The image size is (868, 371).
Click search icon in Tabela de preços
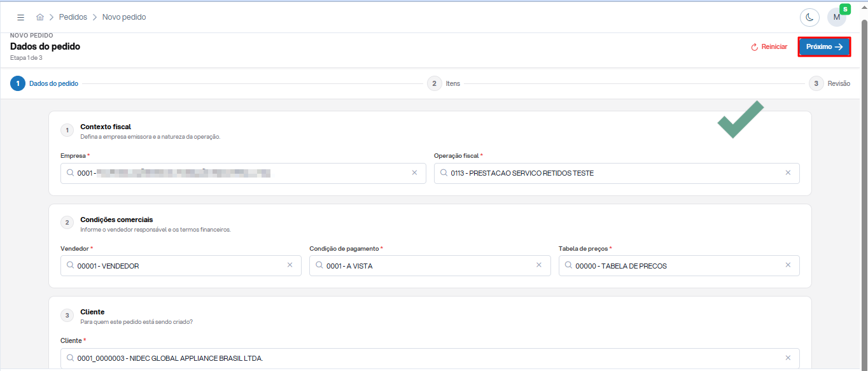568,265
